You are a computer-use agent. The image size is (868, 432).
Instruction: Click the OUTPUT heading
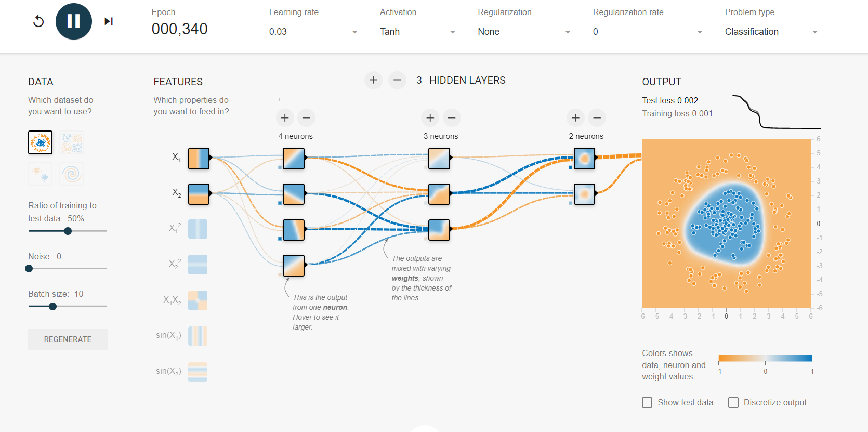(662, 82)
